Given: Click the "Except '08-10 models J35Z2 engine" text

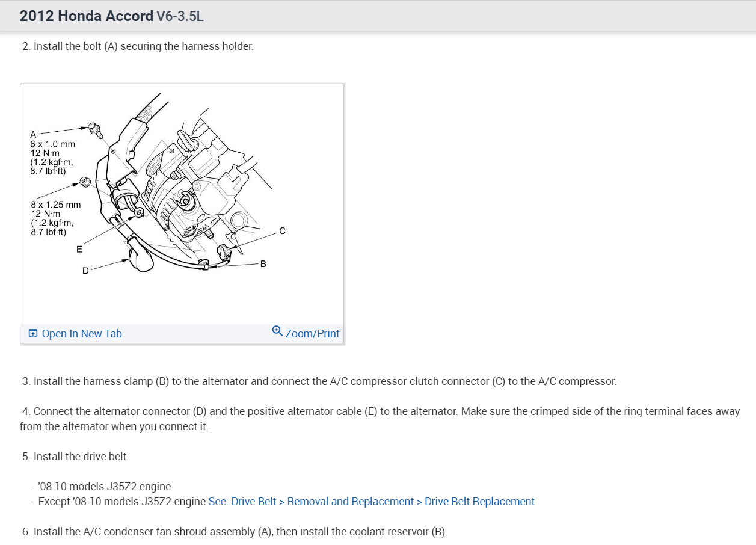Looking at the screenshot, I should (122, 502).
